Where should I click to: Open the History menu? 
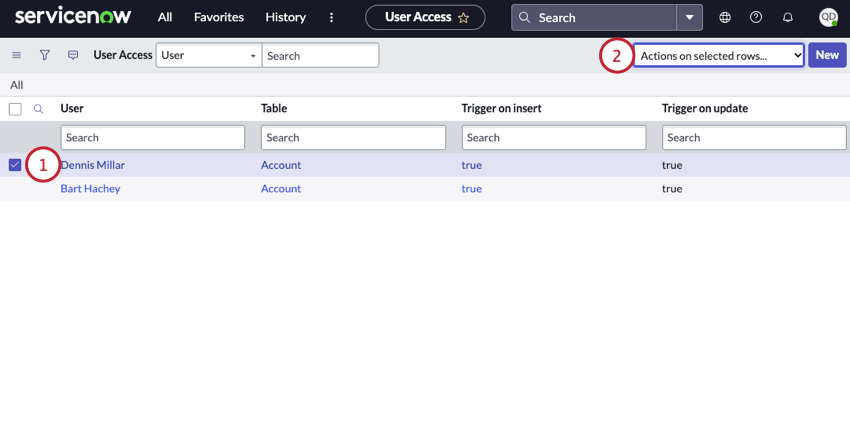pyautogui.click(x=286, y=17)
